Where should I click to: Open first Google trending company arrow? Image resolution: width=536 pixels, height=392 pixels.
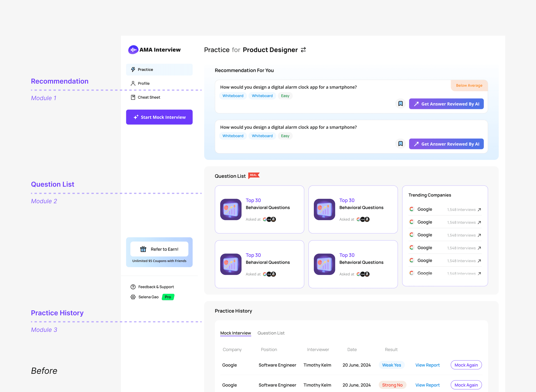tap(479, 210)
